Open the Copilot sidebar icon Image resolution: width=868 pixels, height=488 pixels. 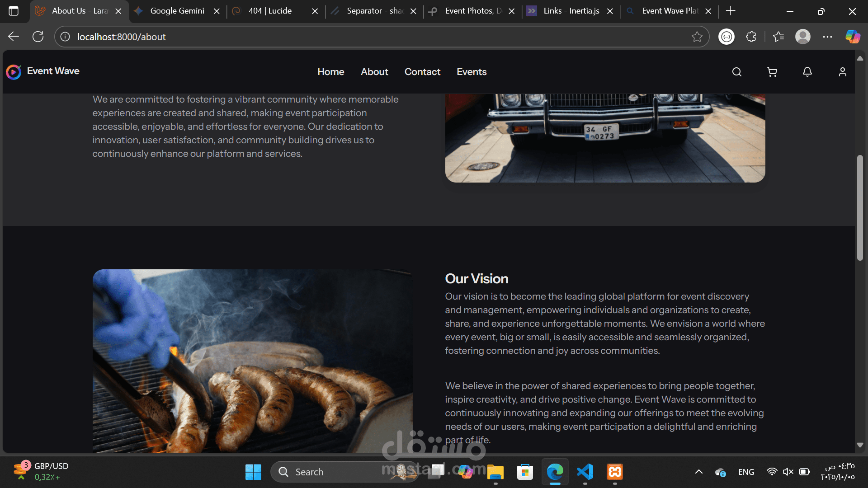853,37
